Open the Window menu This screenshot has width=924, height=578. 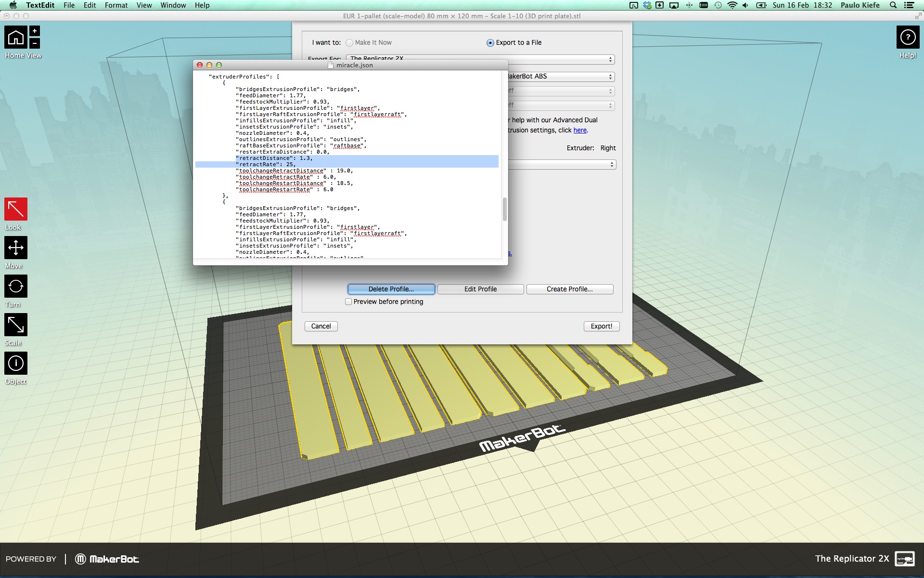[173, 5]
